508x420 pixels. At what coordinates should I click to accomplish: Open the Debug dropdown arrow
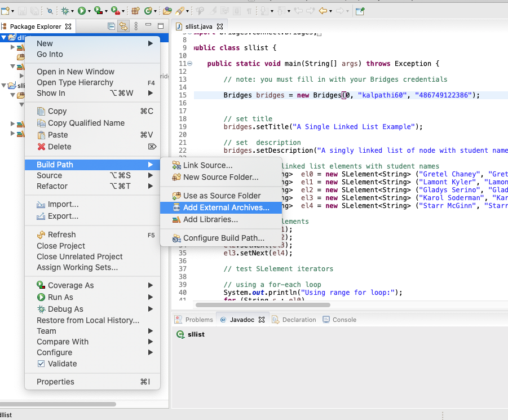(x=72, y=11)
